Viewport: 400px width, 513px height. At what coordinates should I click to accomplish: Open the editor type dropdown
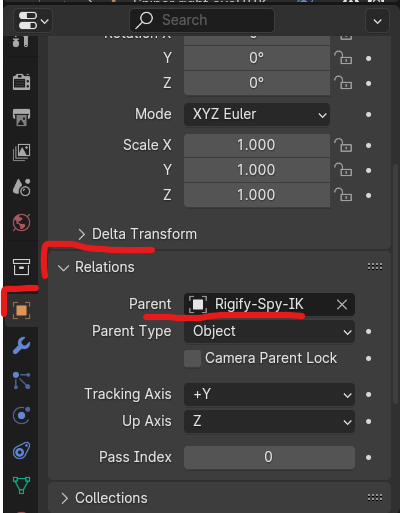tap(33, 21)
